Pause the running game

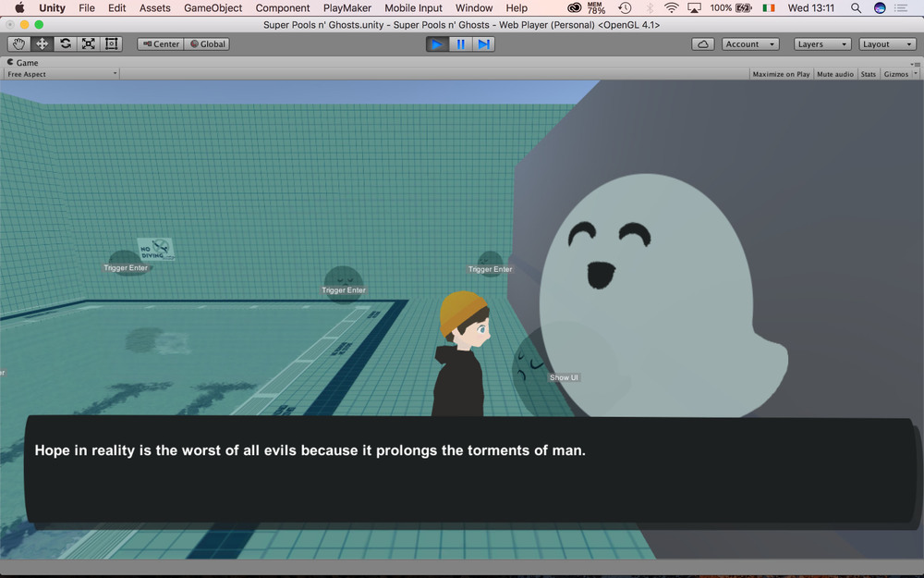click(x=460, y=43)
